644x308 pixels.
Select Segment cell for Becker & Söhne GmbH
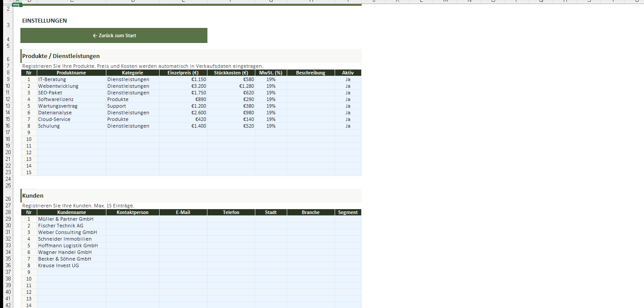tap(348, 259)
